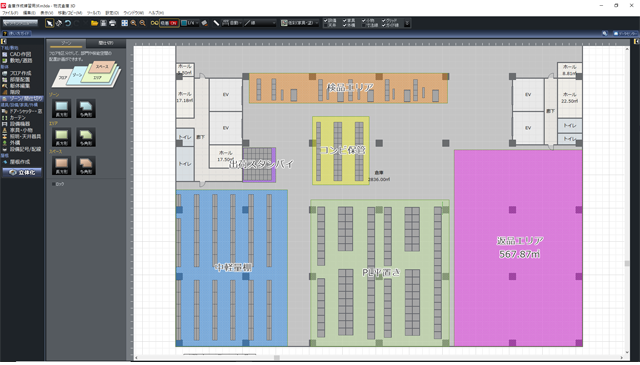
Task: Click the fit-to-screen view icon
Action: click(124, 23)
